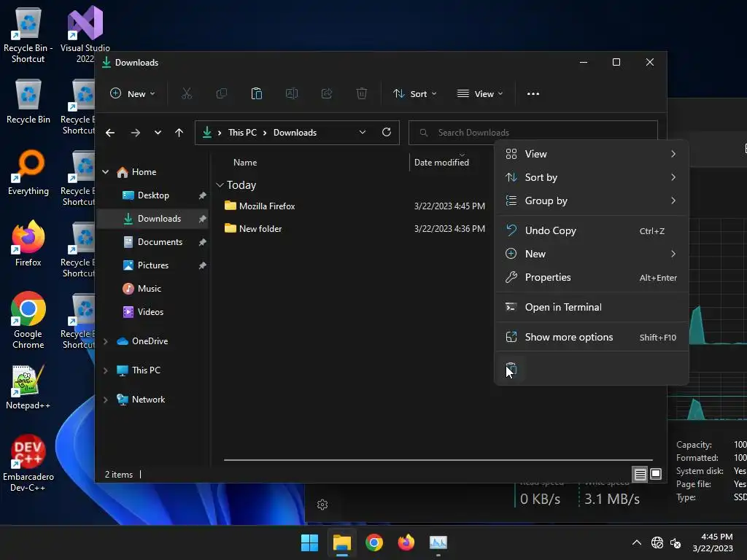Open New submenu in context menu
The width and height of the screenshot is (747, 560).
(591, 254)
